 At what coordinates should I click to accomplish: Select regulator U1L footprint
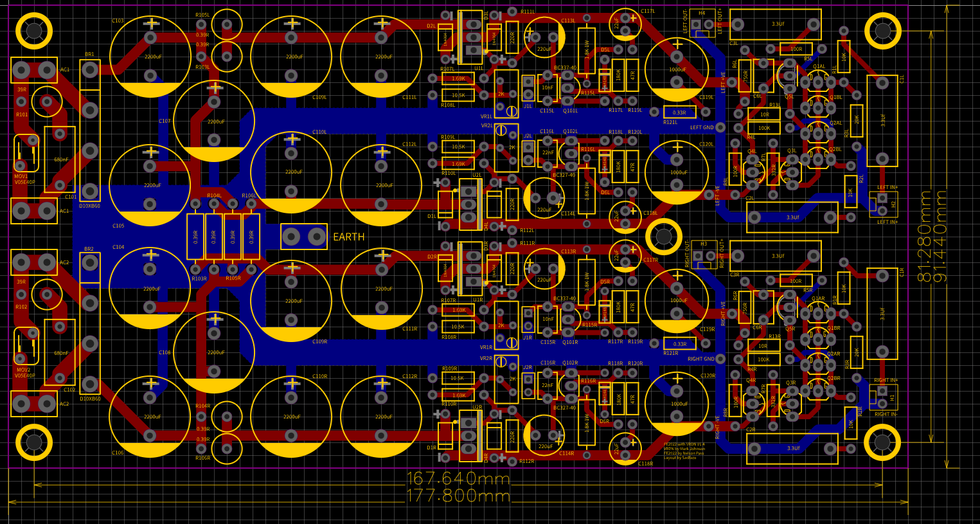[x=471, y=37]
